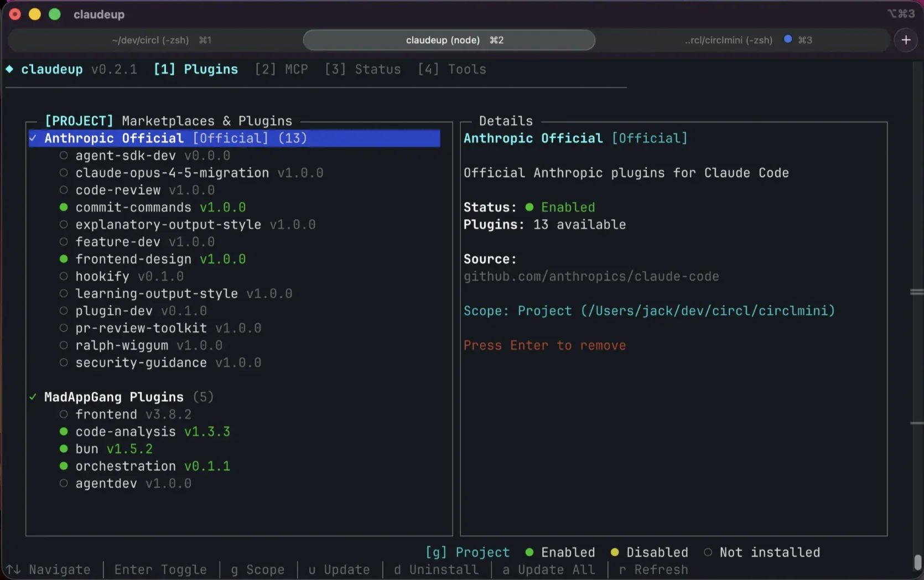
Task: Disable the commit-commands plugin green dot
Action: [x=64, y=207]
